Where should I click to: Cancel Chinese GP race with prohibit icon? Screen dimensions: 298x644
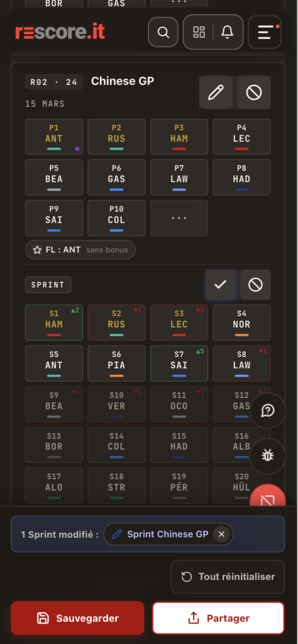253,92
